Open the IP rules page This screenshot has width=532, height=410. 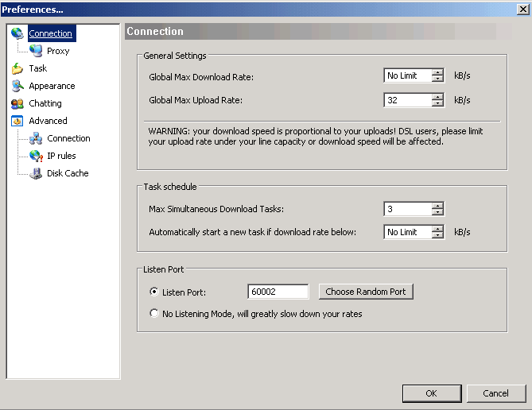[x=61, y=156]
